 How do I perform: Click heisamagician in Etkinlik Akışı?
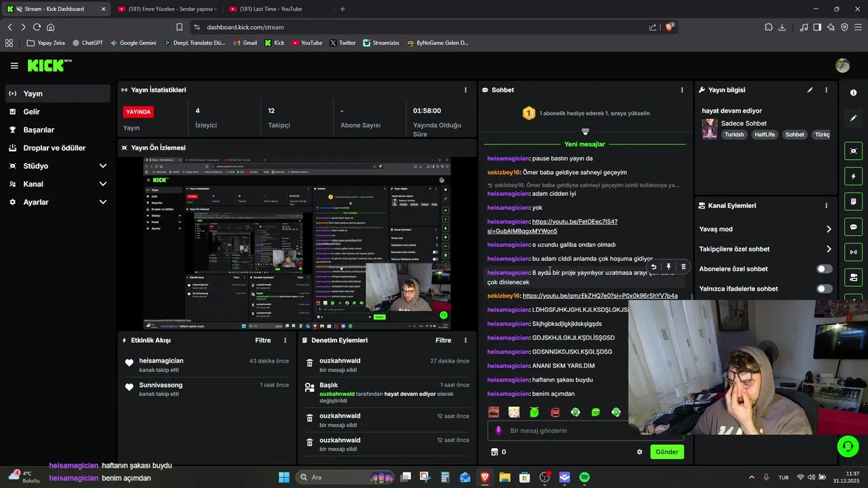[x=161, y=361]
